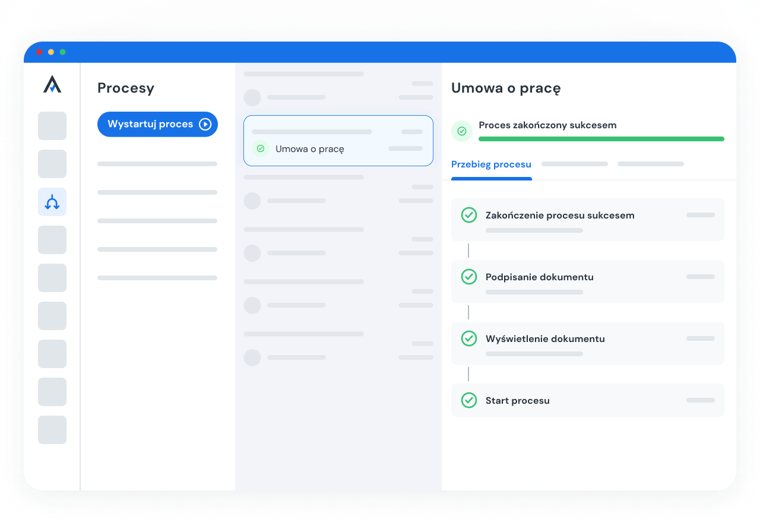The image size is (760, 532).
Task: Click check icon for Wyświetlenie dokumentu
Action: 469,338
